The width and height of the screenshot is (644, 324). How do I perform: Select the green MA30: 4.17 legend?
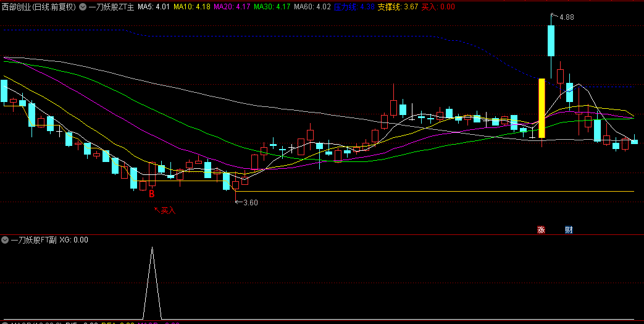coord(272,7)
